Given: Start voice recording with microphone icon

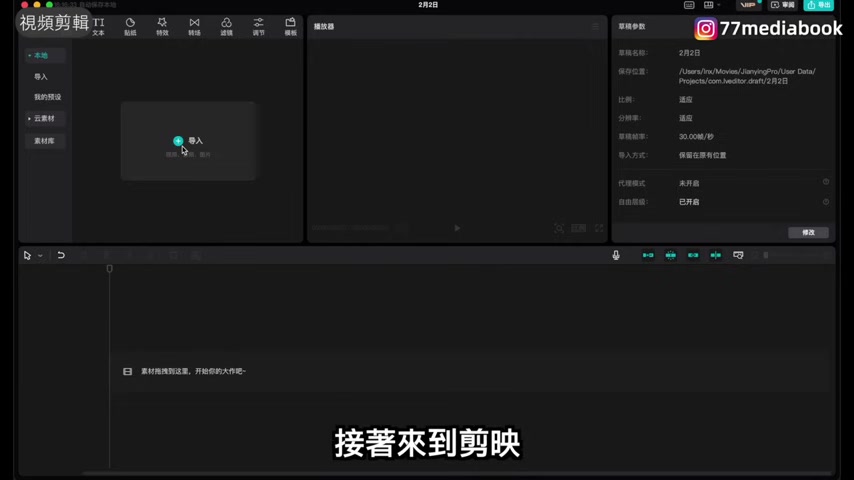Looking at the screenshot, I should (x=616, y=255).
